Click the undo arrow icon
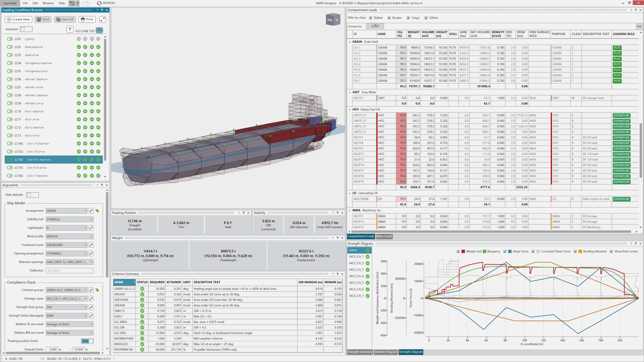This screenshot has height=362, width=644. [x=72, y=3]
